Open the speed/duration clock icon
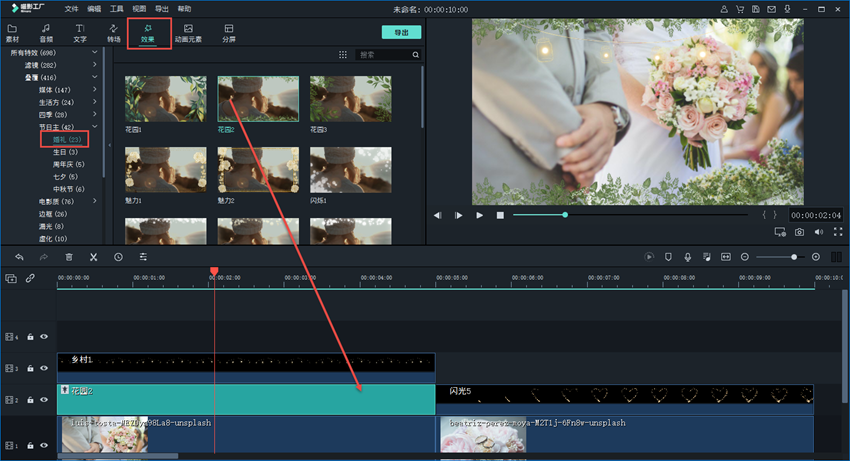 click(118, 257)
